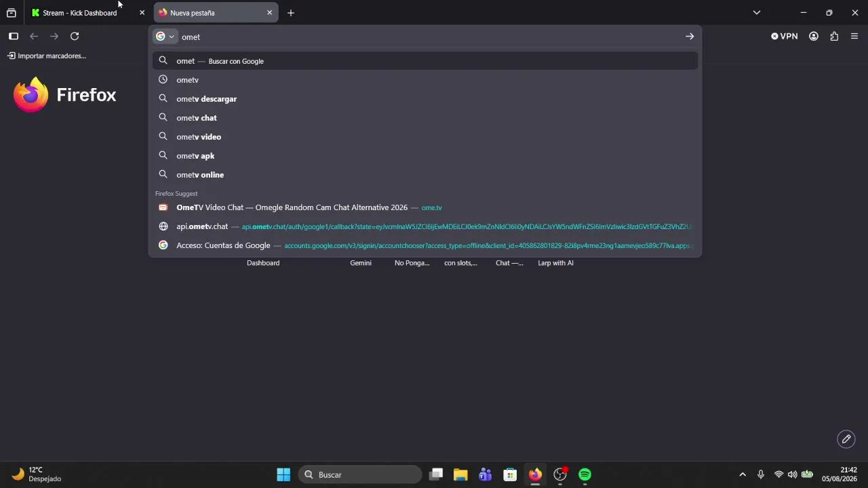Open the extensions puzzle icon
868x488 pixels.
point(834,37)
